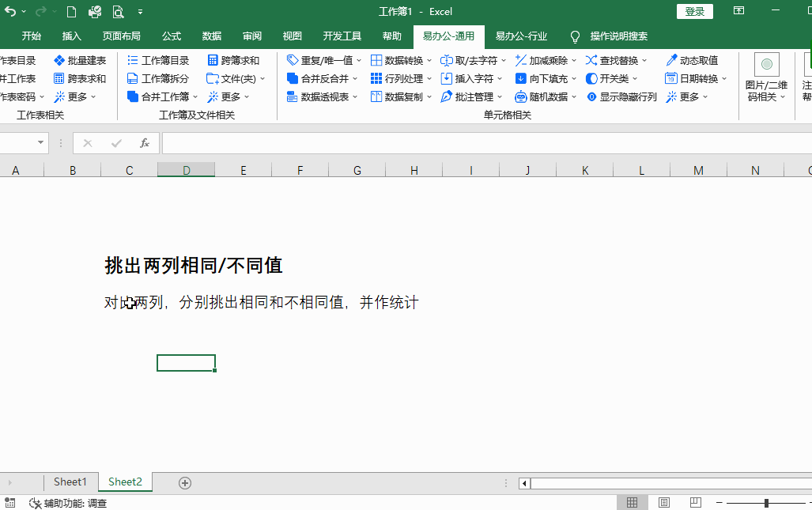
Task: Open the 公式 ribbon tab
Action: [172, 36]
